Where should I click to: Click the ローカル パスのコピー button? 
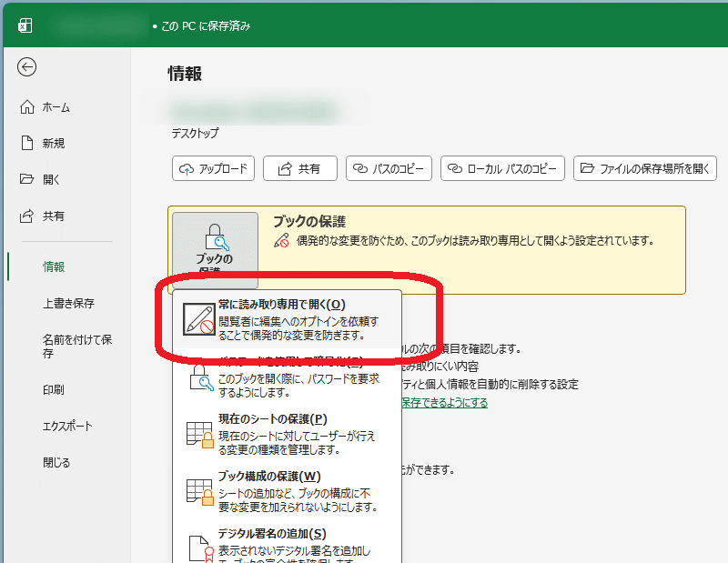[x=502, y=168]
